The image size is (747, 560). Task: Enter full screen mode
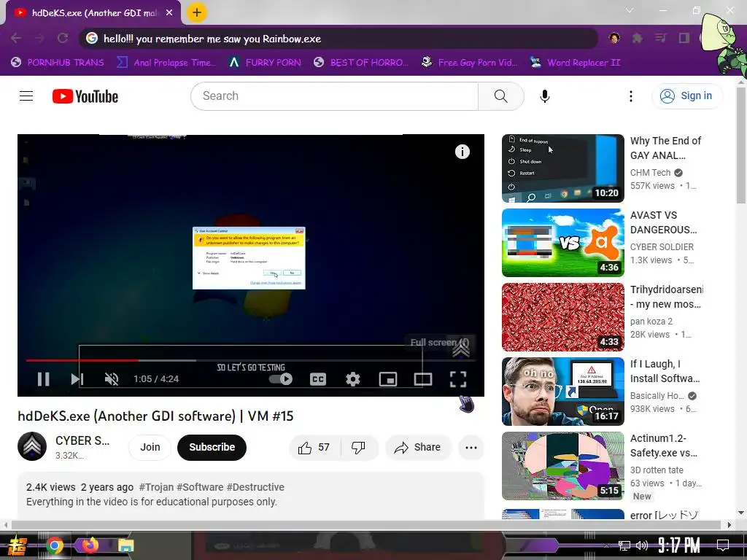[458, 379]
